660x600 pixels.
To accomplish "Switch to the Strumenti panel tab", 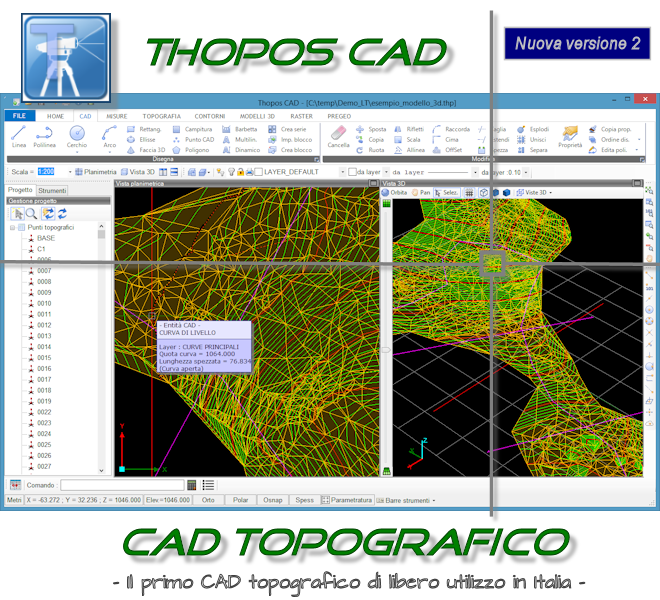I will coord(52,191).
